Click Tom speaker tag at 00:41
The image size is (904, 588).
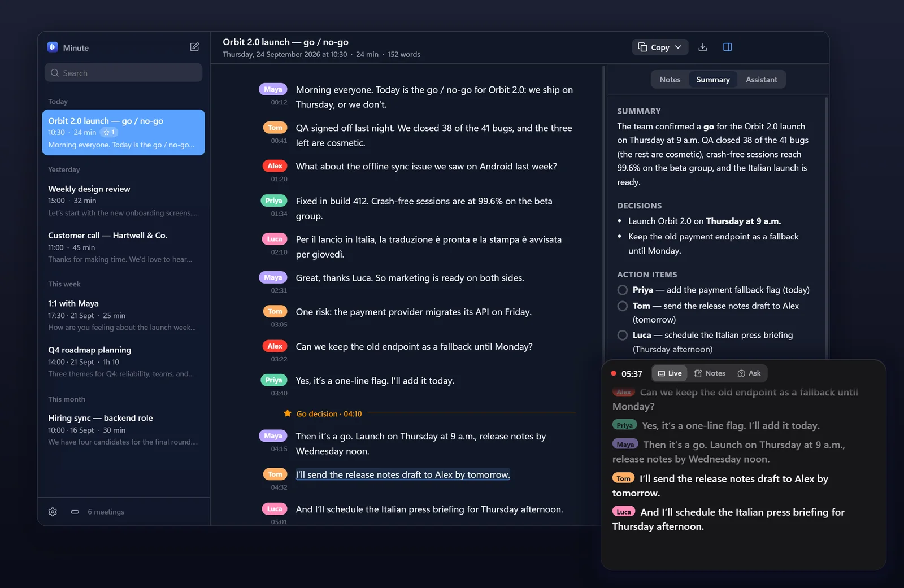coord(275,128)
